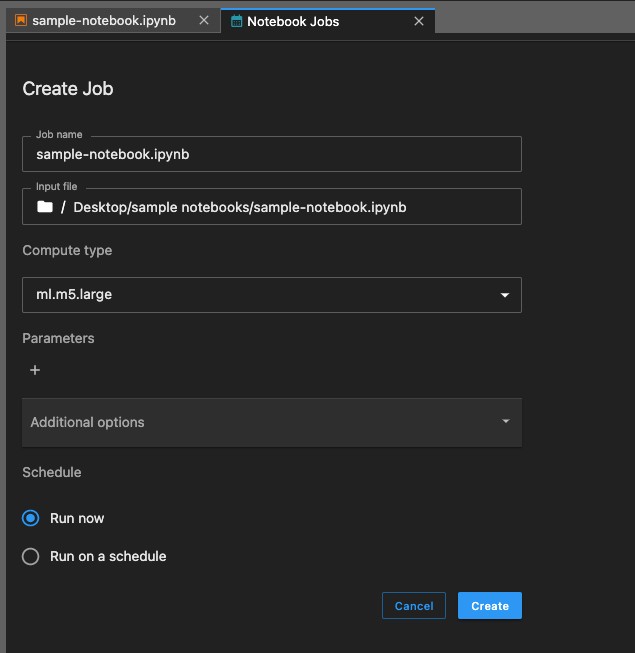
Task: Click the Run now label text
Action: pyautogui.click(x=77, y=518)
